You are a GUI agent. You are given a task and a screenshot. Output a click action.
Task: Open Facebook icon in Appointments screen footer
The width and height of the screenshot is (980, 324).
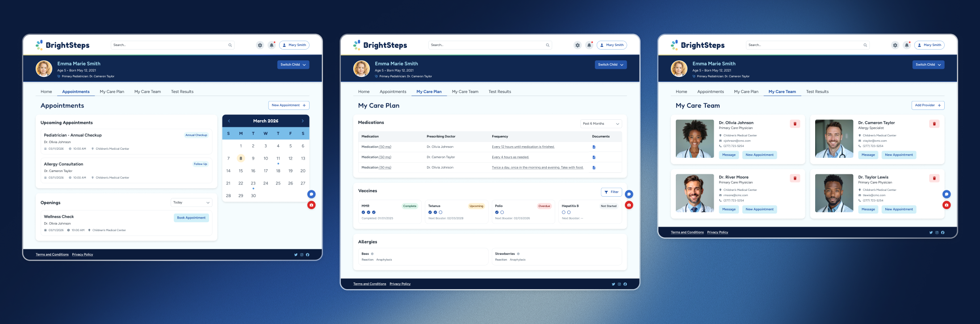(307, 255)
